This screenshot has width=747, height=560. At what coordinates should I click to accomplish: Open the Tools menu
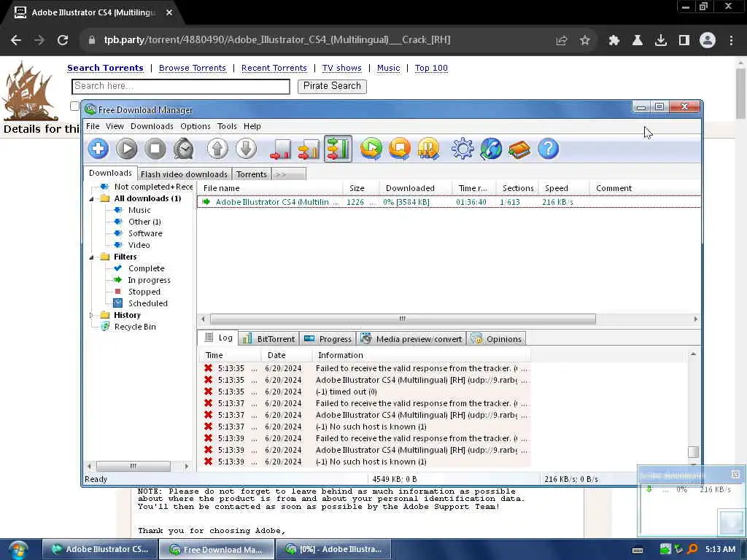point(227,126)
